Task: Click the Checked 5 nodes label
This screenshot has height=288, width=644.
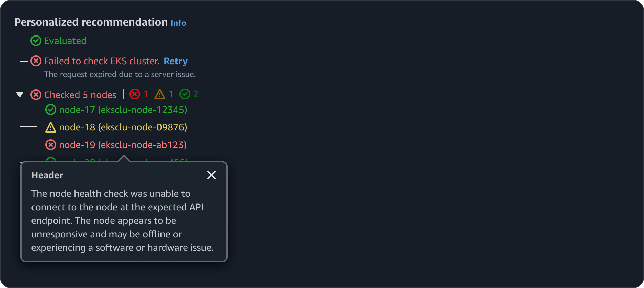Action: click(80, 95)
